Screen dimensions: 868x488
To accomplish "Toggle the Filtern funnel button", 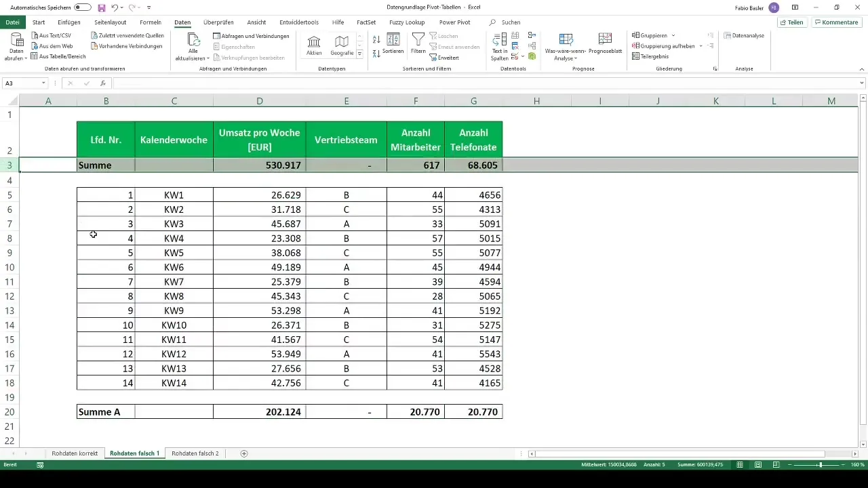I will [418, 44].
